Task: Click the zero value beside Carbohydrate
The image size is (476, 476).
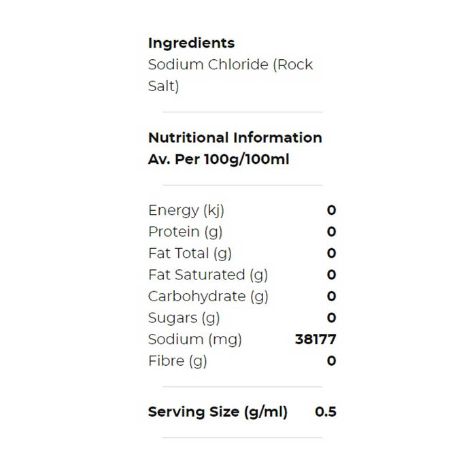Action: (331, 296)
